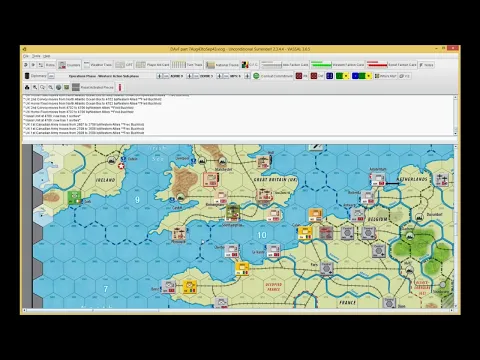This screenshot has width=480, height=360.
Task: Open the Notes window
Action: coord(426,65)
